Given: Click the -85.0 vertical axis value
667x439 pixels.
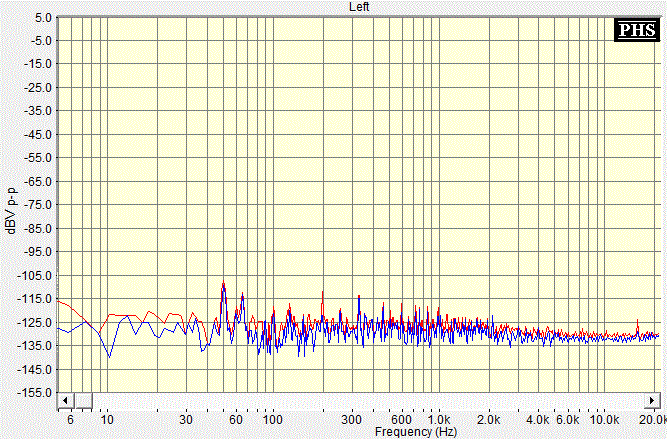Looking at the screenshot, I should (37, 228).
